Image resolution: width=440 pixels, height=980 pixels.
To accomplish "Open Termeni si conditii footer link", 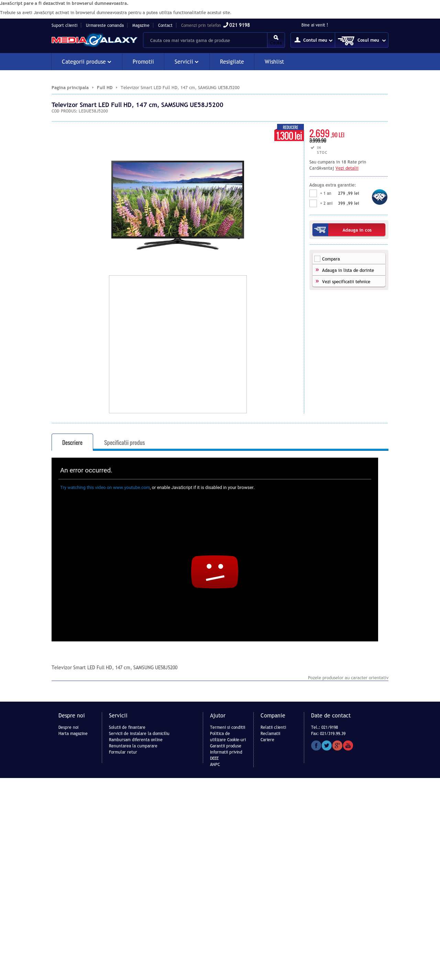I will pos(228,727).
